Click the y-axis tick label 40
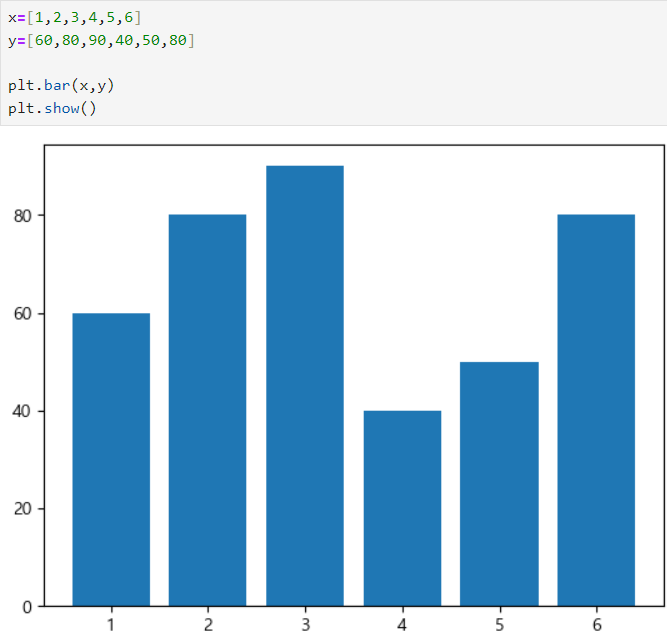The width and height of the screenshot is (667, 634). click(x=23, y=411)
